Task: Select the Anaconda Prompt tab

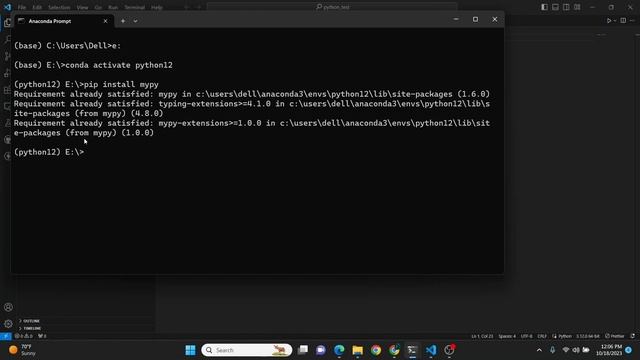Action: pos(63,21)
